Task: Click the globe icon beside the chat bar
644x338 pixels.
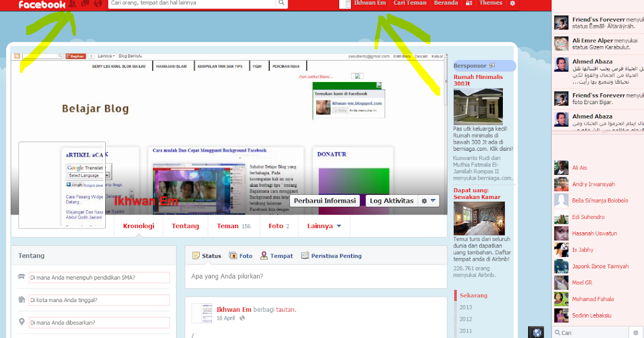Action: pos(536,333)
